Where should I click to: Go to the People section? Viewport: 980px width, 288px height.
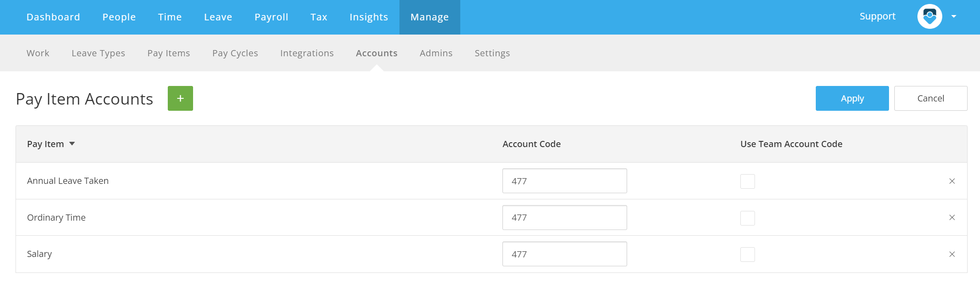coord(119,17)
